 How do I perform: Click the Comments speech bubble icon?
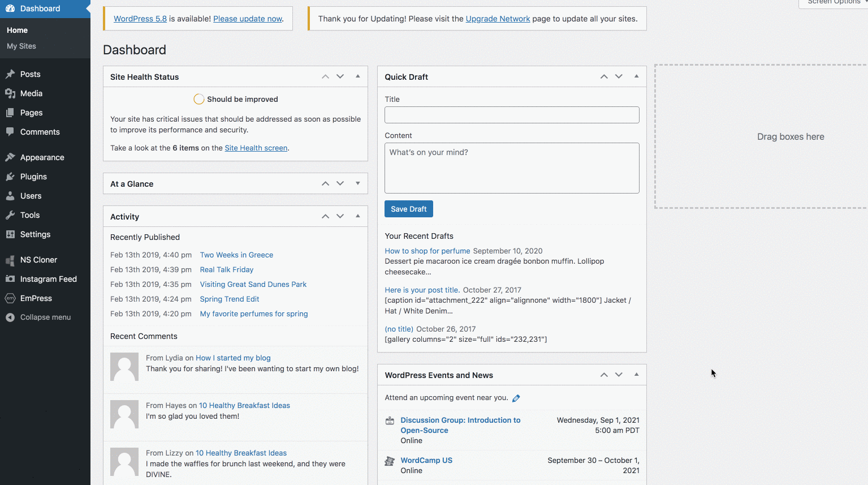point(10,132)
